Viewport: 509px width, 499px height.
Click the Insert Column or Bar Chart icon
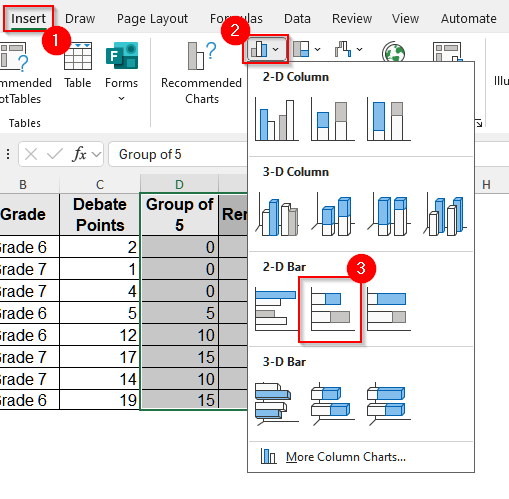259,49
